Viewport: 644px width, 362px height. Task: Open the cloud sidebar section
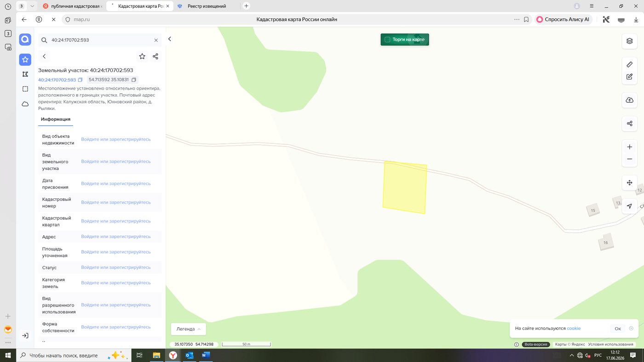25,104
